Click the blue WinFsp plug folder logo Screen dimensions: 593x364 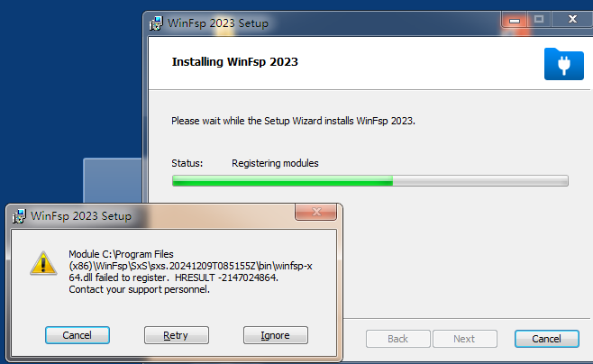pyautogui.click(x=564, y=64)
